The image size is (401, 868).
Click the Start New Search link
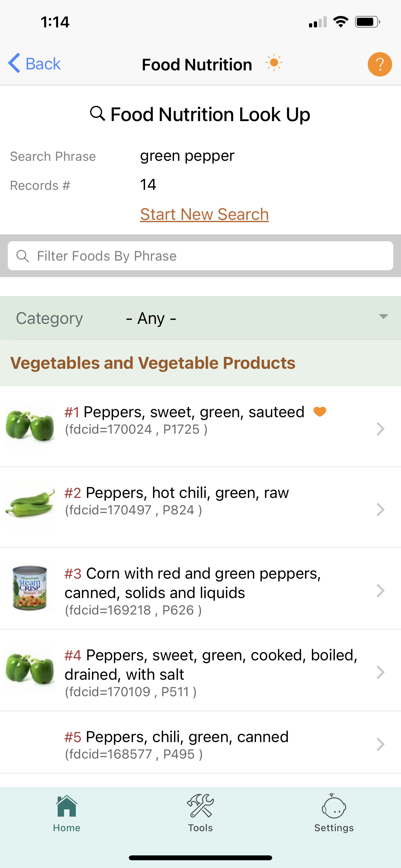[x=205, y=214]
